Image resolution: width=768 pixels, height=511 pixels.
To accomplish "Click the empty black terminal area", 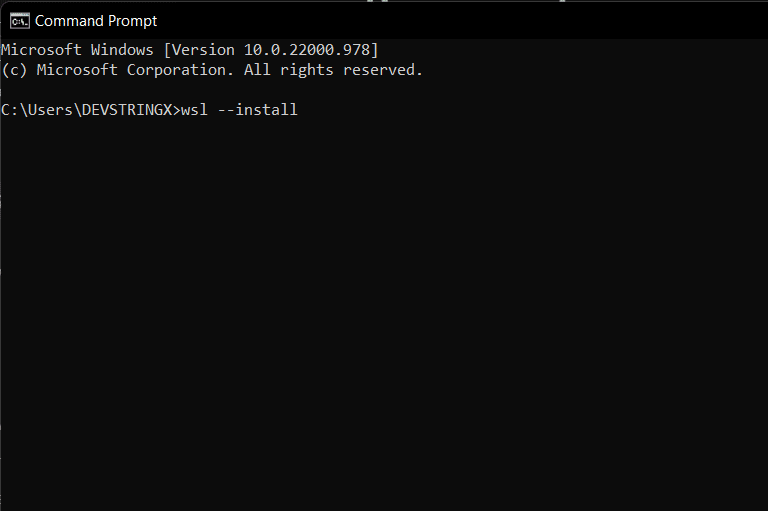I will tap(400, 320).
